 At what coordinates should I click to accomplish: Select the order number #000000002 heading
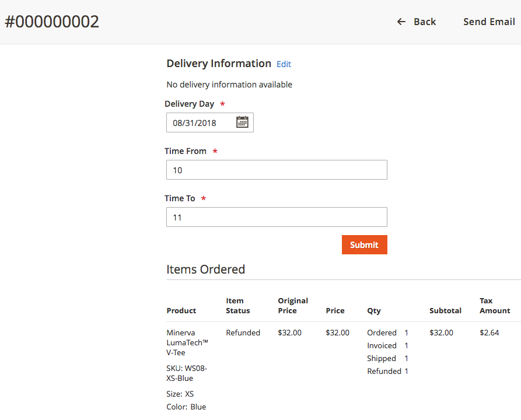(x=52, y=22)
